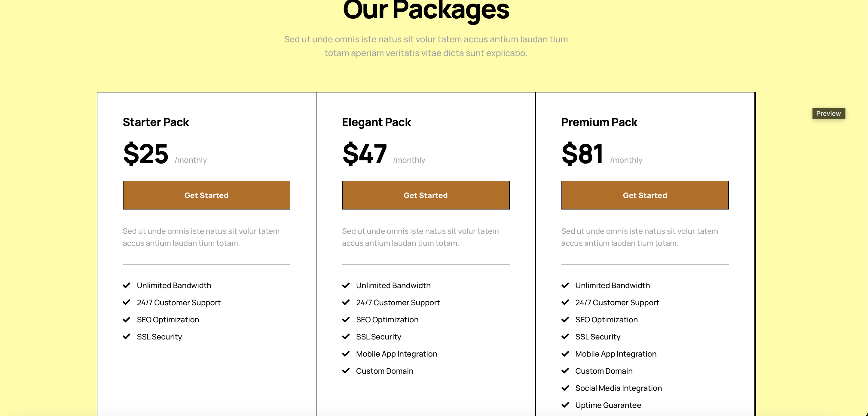This screenshot has height=416, width=868.
Task: Click the checkmark beside Unlimited Bandwidth in Starter Pack
Action: [127, 285]
